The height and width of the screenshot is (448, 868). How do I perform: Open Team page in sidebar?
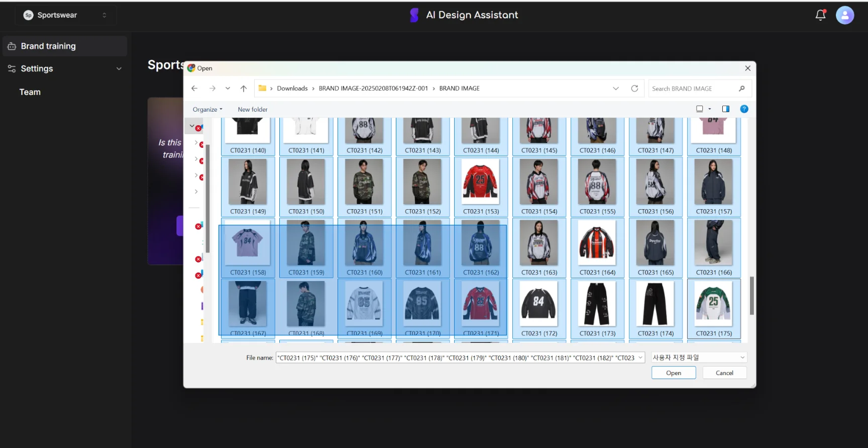[30, 92]
